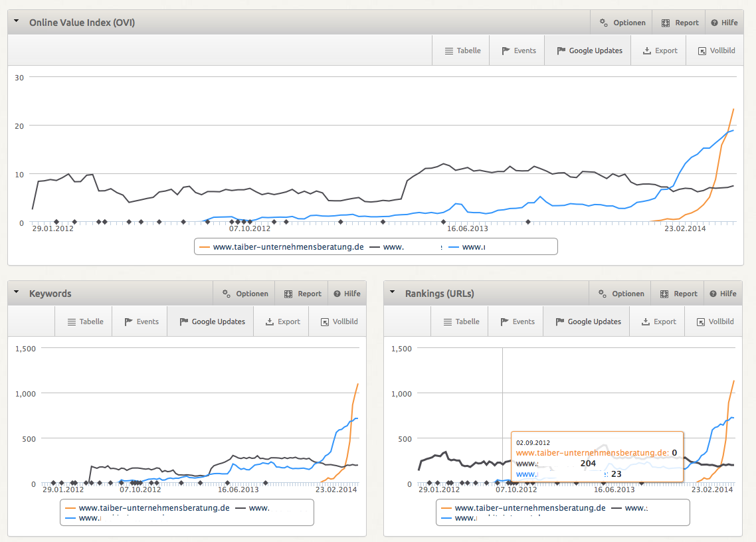Toggle Google Updates on the Keywords chart
Image resolution: width=756 pixels, height=542 pixels.
(212, 321)
